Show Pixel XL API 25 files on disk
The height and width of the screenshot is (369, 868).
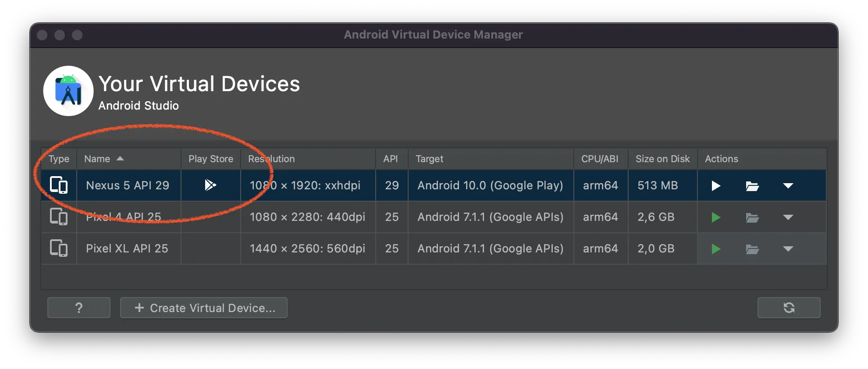(x=752, y=249)
